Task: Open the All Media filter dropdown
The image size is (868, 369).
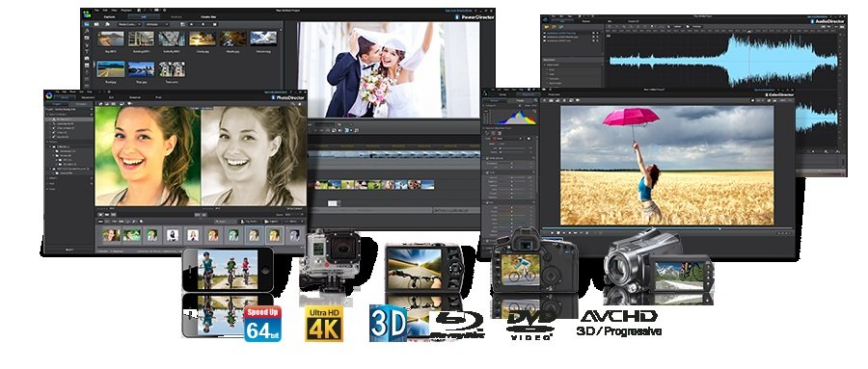Action: [x=155, y=25]
